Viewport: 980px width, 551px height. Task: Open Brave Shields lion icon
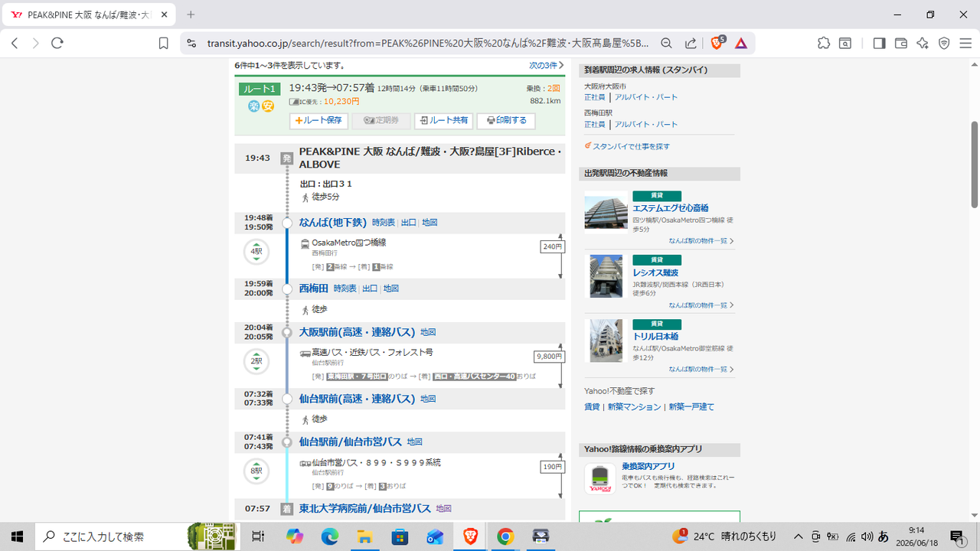[717, 44]
